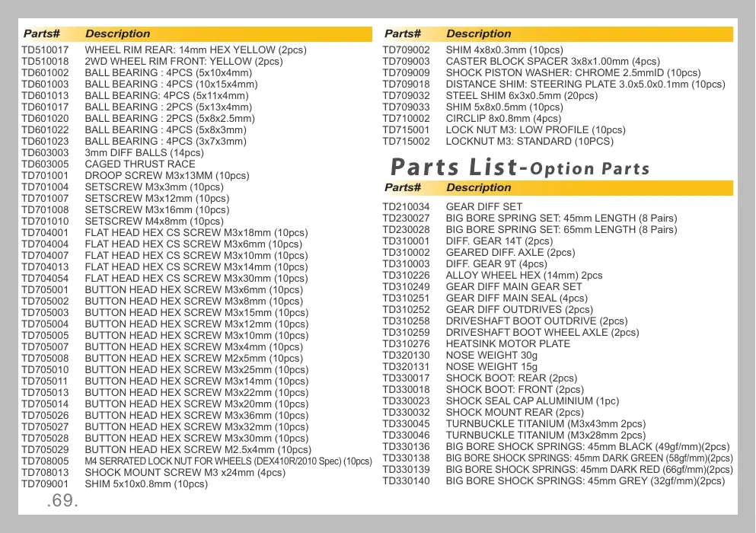Click 'GEAR DIFF SET' description
Viewport: 756px width, 533px height.
484,206
